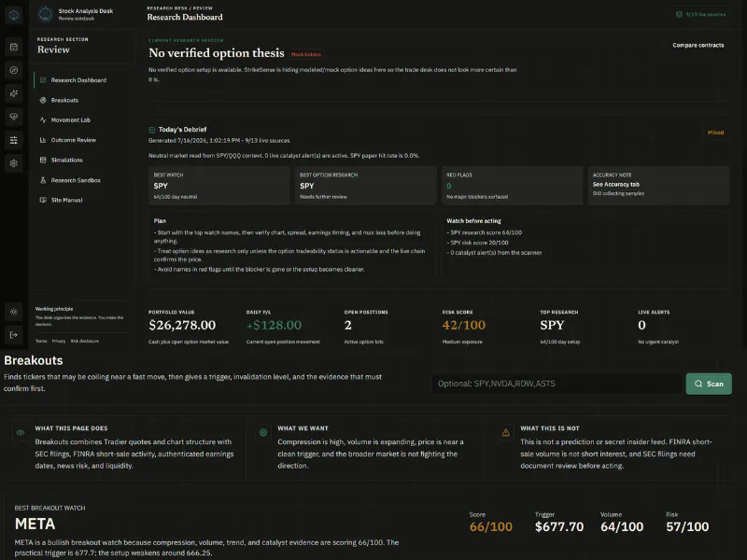
Task: Go to Breakouts in sidebar
Action: coord(84,100)
